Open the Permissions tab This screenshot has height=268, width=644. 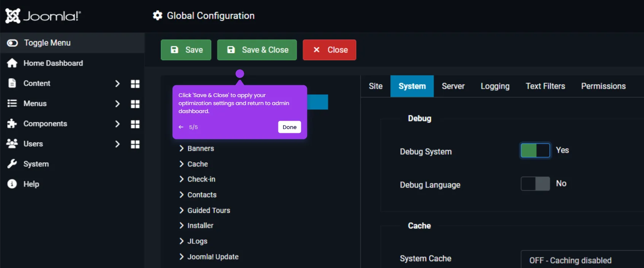603,86
